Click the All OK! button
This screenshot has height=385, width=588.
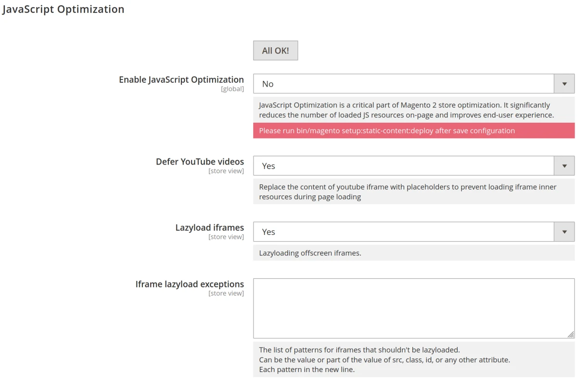tap(275, 51)
